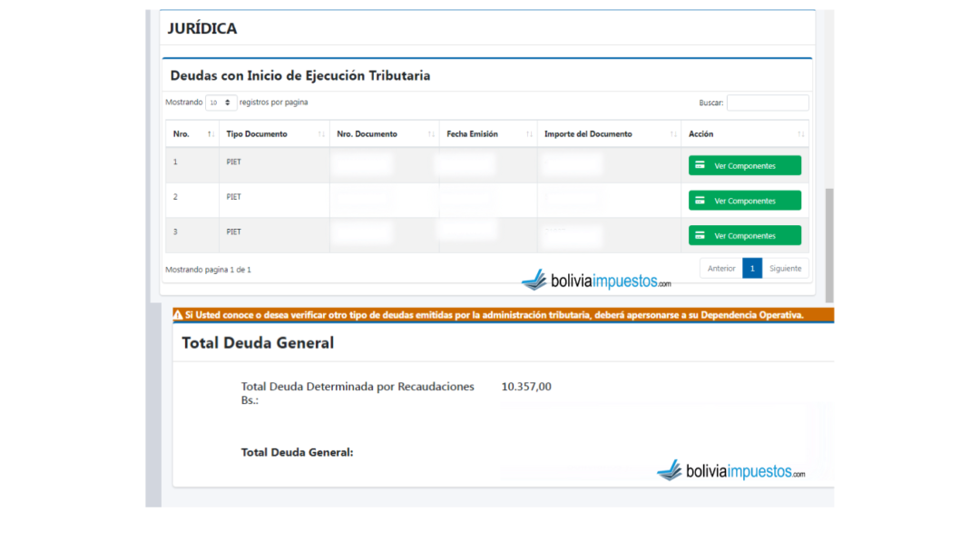Click the warning icon in orange banner

point(178,315)
